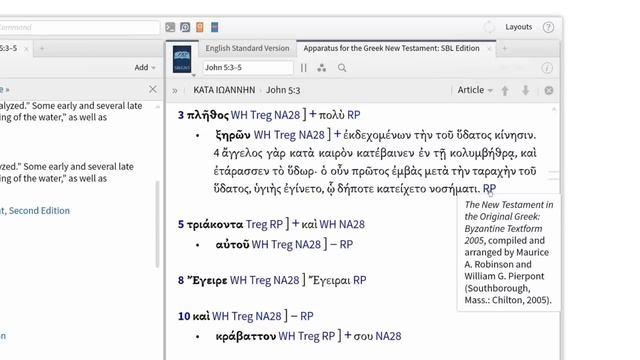The image size is (640, 360).
Task: Click RP on the αὐτοῦ line
Action: [x=346, y=244]
